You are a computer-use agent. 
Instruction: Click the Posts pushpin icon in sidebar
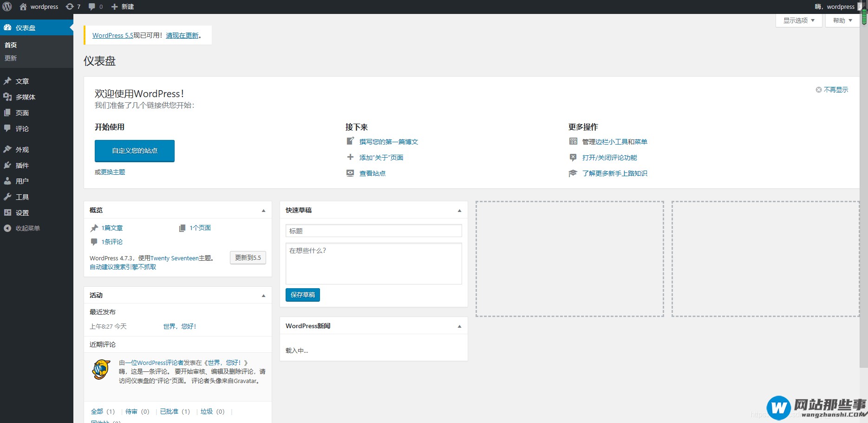[7, 81]
